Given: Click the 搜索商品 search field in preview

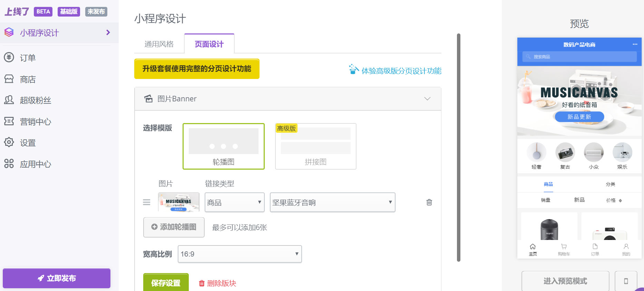Looking at the screenshot, I should coord(579,57).
